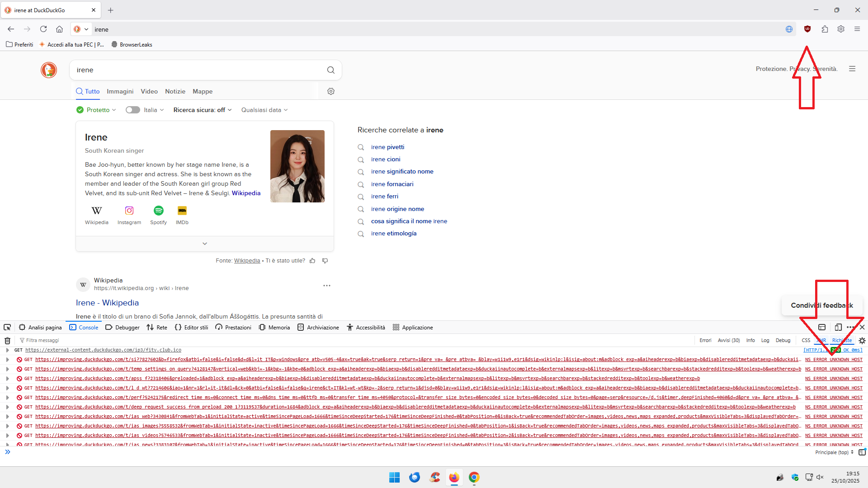Toggle the Richieste console filter
The height and width of the screenshot is (488, 868).
842,340
